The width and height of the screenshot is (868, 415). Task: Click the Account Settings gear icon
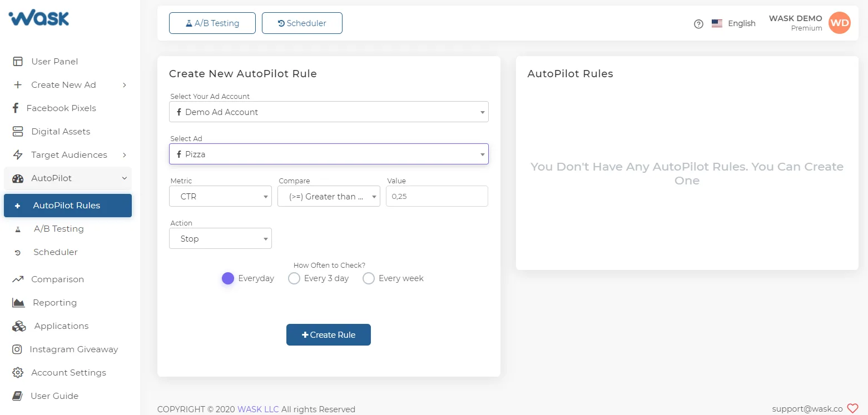[18, 373]
